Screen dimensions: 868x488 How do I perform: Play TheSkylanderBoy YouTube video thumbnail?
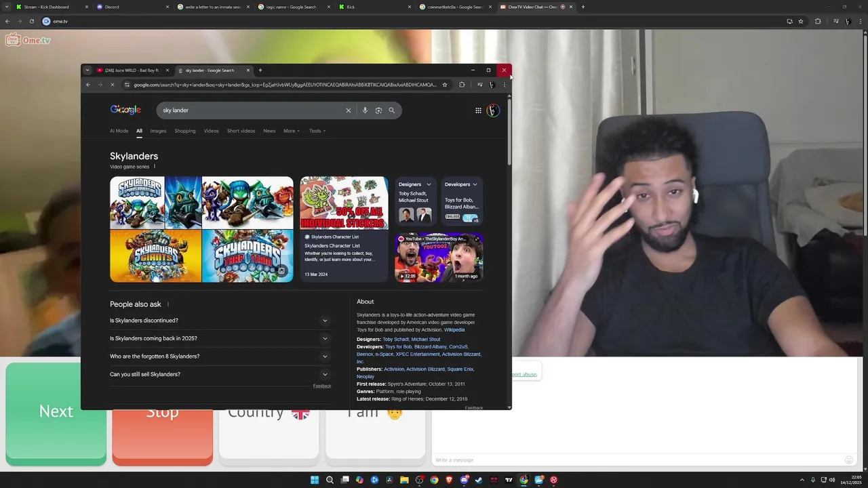(439, 258)
